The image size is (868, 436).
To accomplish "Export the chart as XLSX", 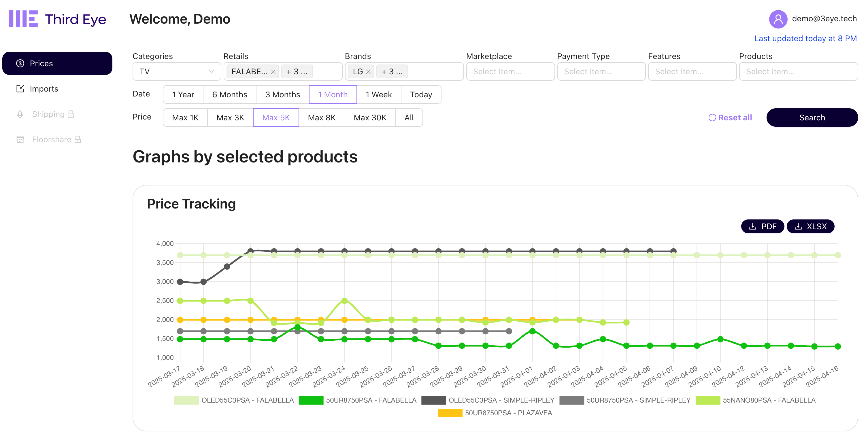I will point(810,226).
